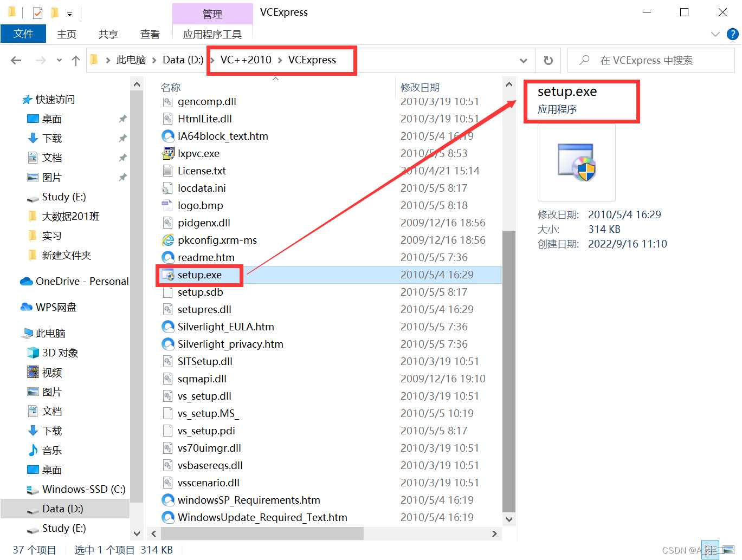Click the navigation pane scroll down arrow
Viewport: 742px width, 560px height.
click(137, 533)
